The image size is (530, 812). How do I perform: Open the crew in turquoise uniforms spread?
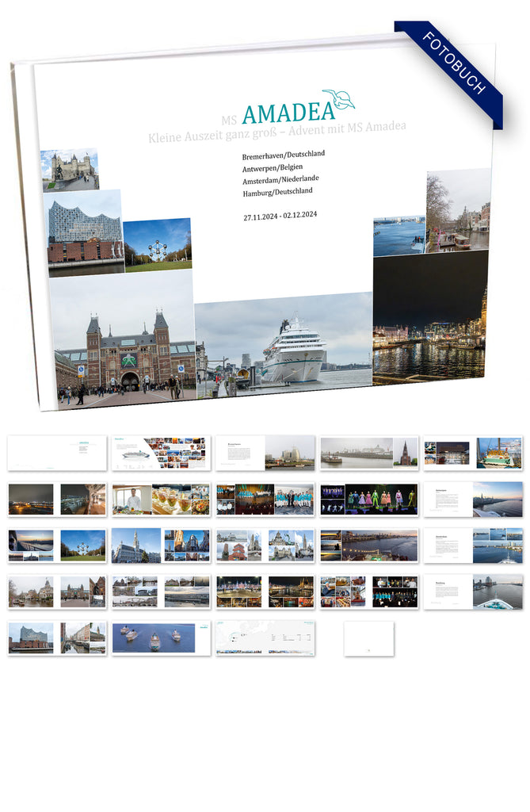[x=265, y=500]
